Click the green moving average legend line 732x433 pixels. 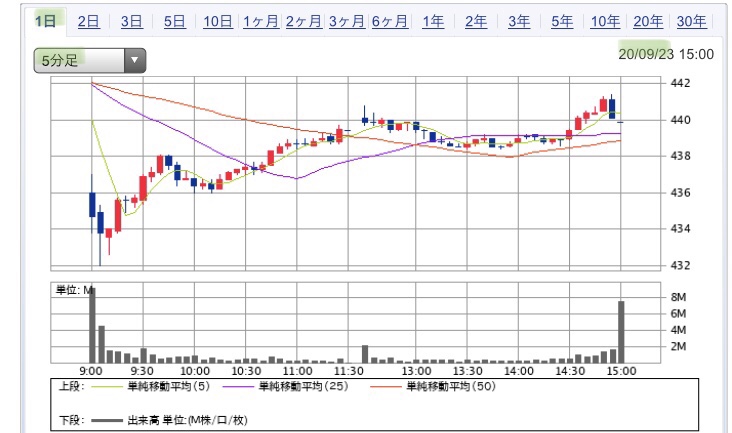point(106,387)
